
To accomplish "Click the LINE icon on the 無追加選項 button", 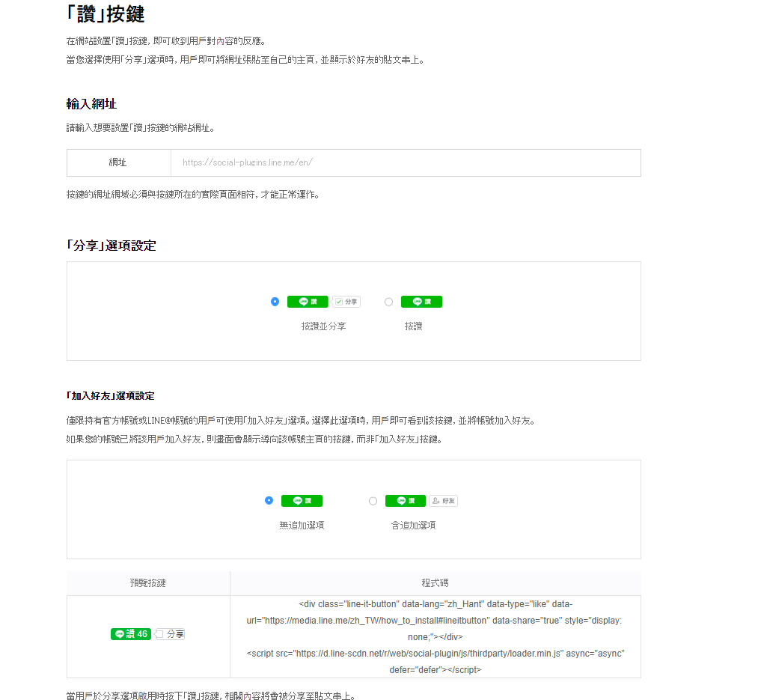I will click(x=297, y=501).
